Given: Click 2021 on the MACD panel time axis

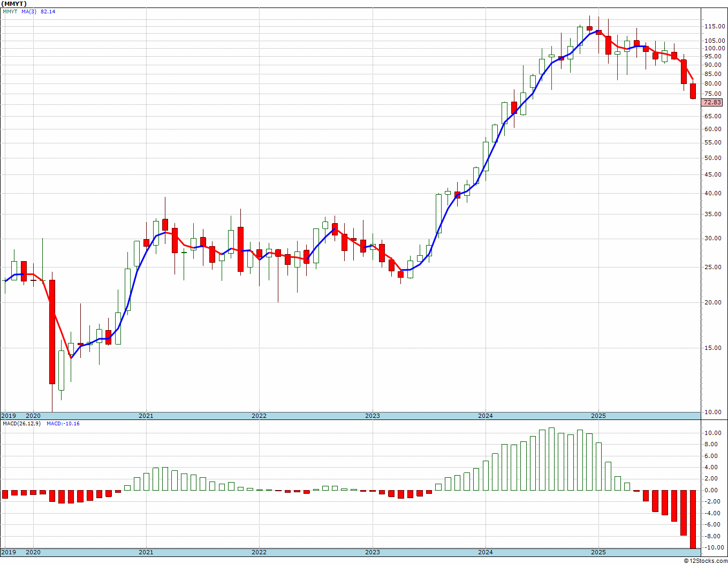Looking at the screenshot, I should point(146,552).
